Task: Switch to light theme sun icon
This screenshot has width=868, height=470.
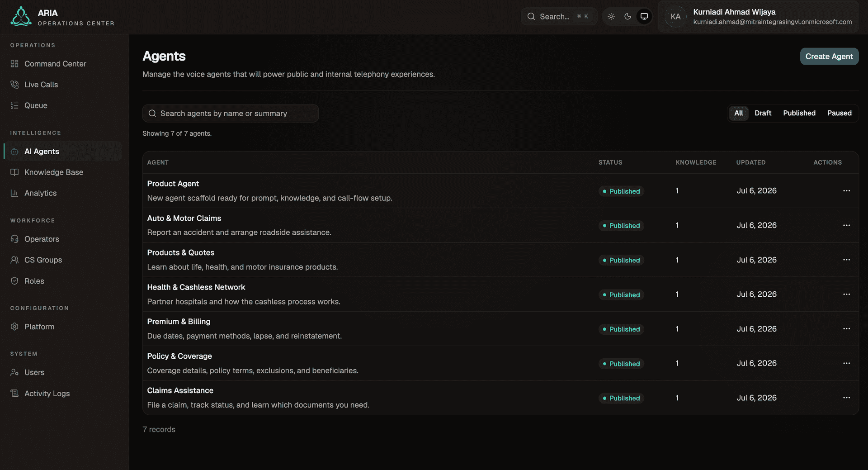Action: (x=611, y=17)
